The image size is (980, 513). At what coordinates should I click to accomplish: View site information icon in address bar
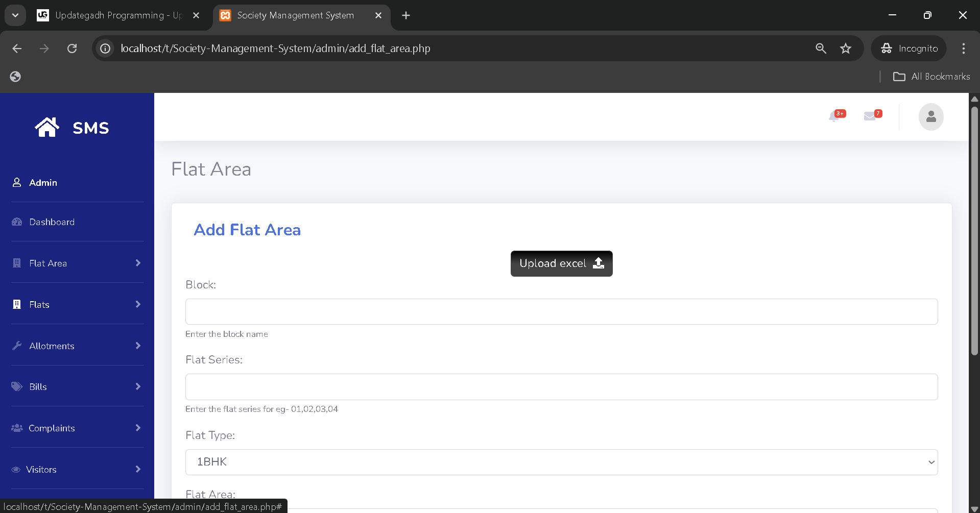tap(105, 48)
